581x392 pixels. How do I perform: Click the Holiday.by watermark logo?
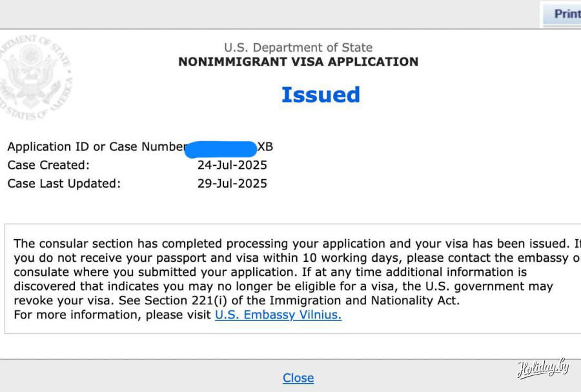(542, 368)
